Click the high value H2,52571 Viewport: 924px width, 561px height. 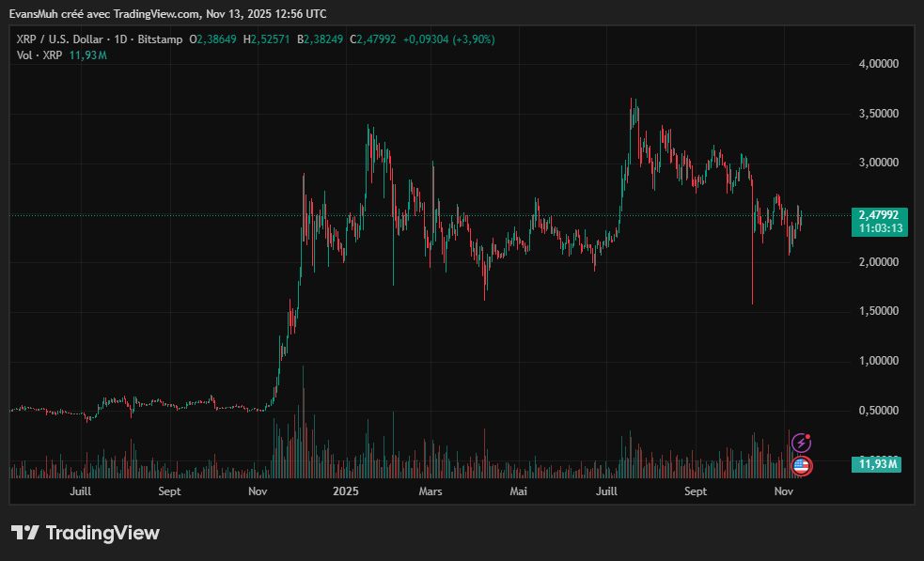click(266, 39)
